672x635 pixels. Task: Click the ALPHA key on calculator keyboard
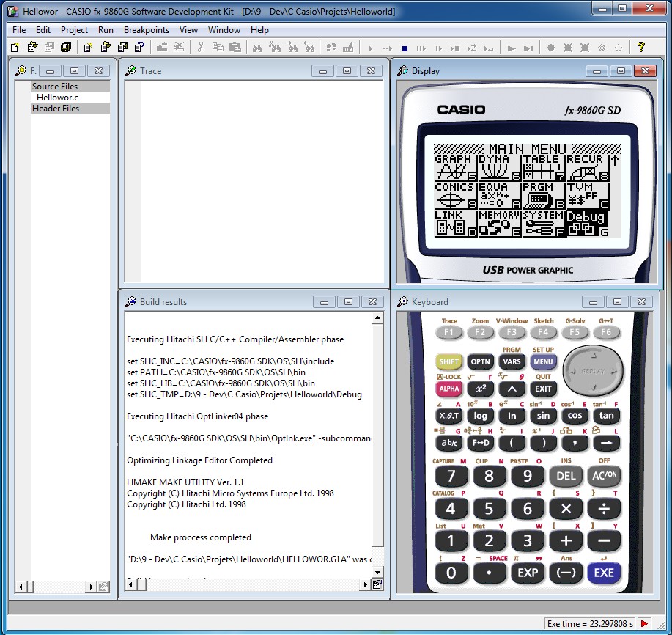[448, 389]
